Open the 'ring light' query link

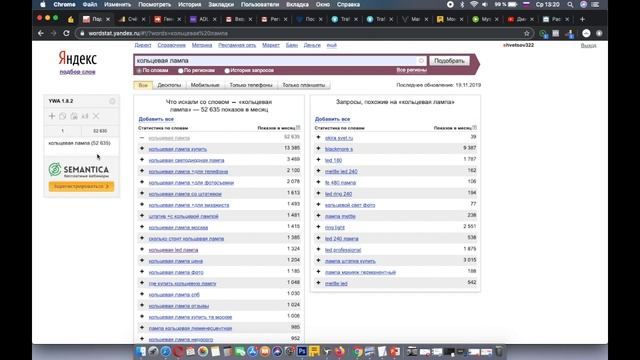[x=335, y=227]
